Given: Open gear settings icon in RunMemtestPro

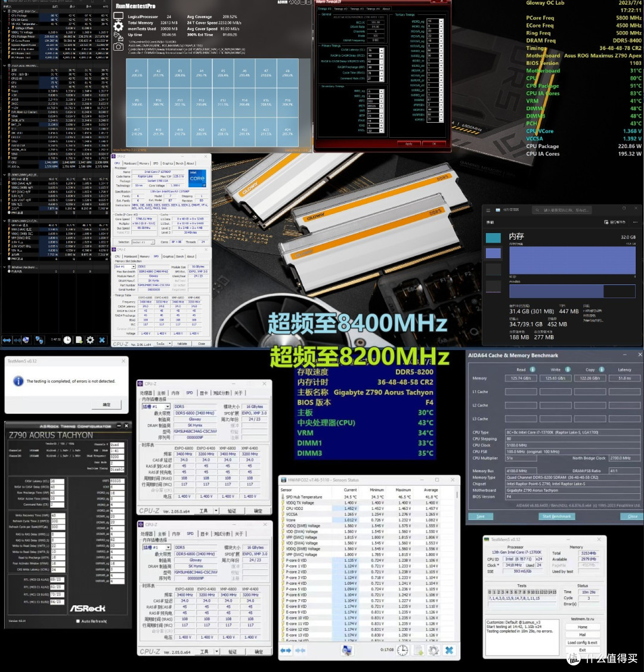Looking at the screenshot, I should (118, 27).
